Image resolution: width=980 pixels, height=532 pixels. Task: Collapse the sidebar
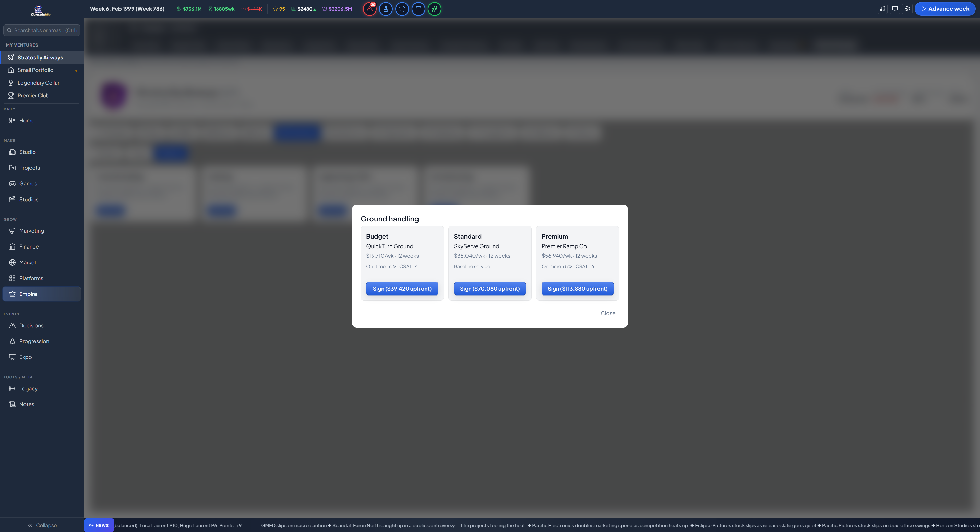click(x=42, y=525)
